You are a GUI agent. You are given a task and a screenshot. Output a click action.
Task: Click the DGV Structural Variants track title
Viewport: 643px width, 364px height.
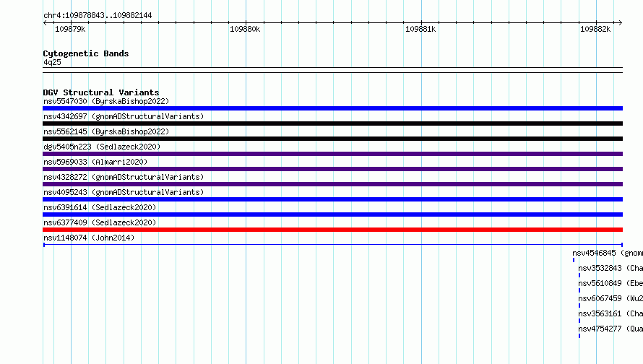click(101, 92)
